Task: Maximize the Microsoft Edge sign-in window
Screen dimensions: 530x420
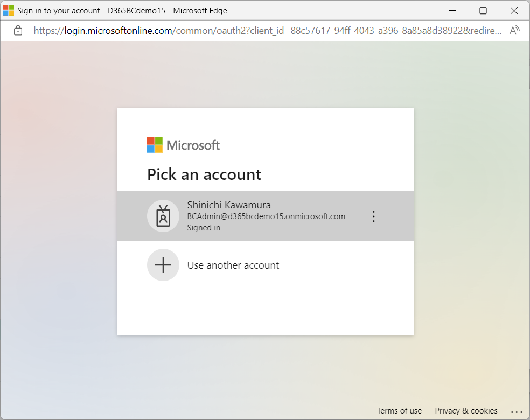Action: 483,10
